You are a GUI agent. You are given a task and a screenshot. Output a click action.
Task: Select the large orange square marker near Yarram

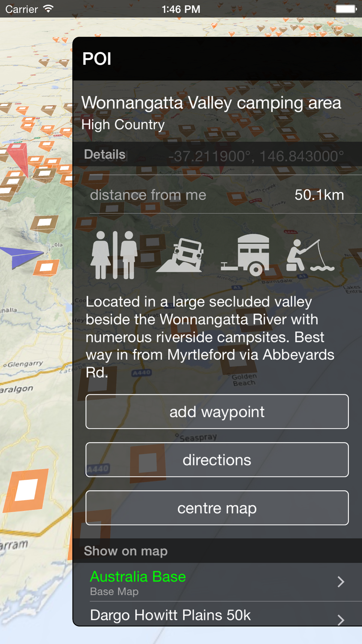point(26,490)
